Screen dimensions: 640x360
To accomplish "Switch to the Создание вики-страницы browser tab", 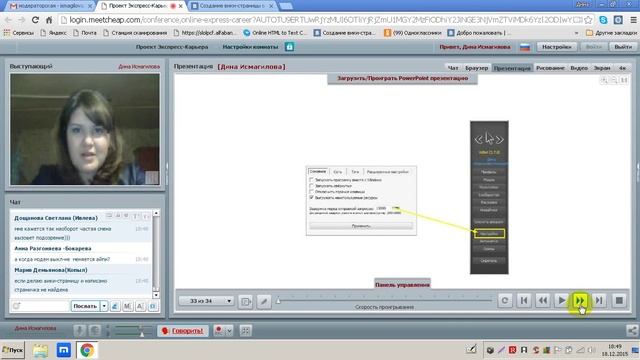I will click(x=231, y=6).
